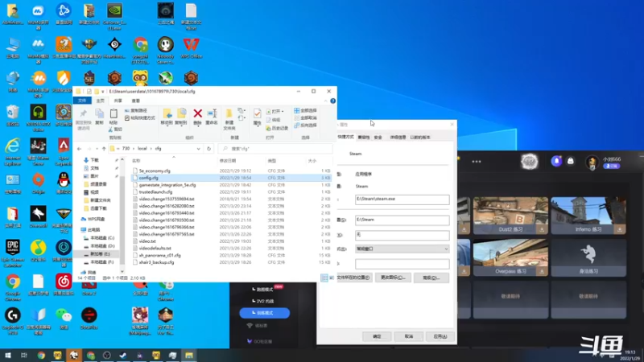The image size is (644, 362).
Task: Click the Explorer Back arrow
Action: [x=79, y=149]
